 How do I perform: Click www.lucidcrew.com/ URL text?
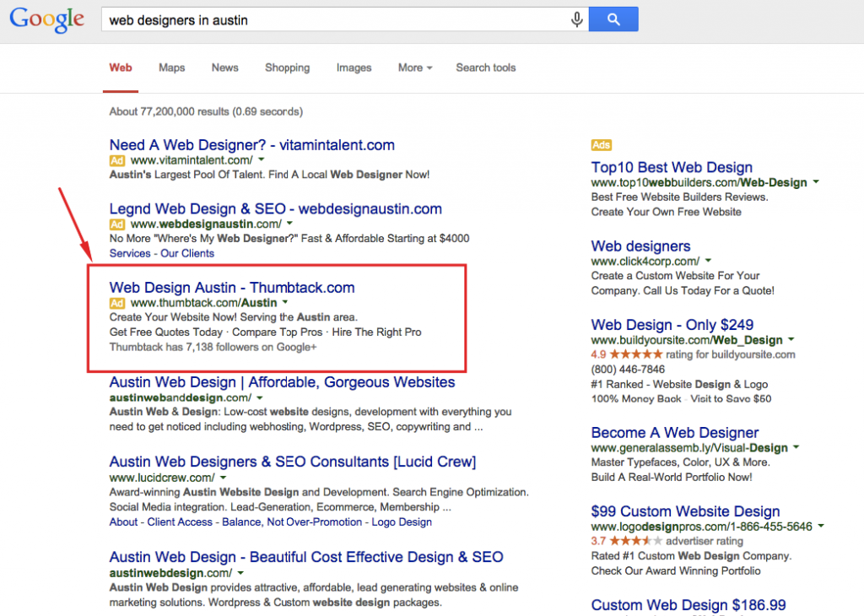[x=162, y=478]
